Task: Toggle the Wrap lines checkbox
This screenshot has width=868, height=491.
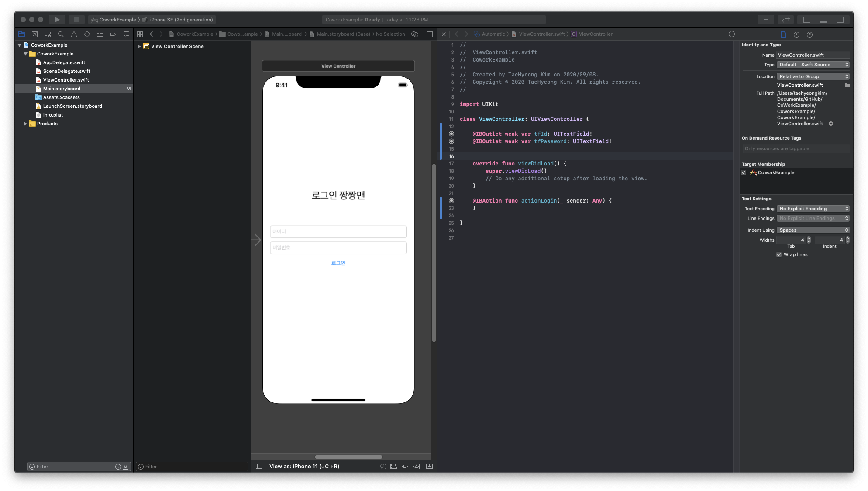Action: [x=779, y=254]
